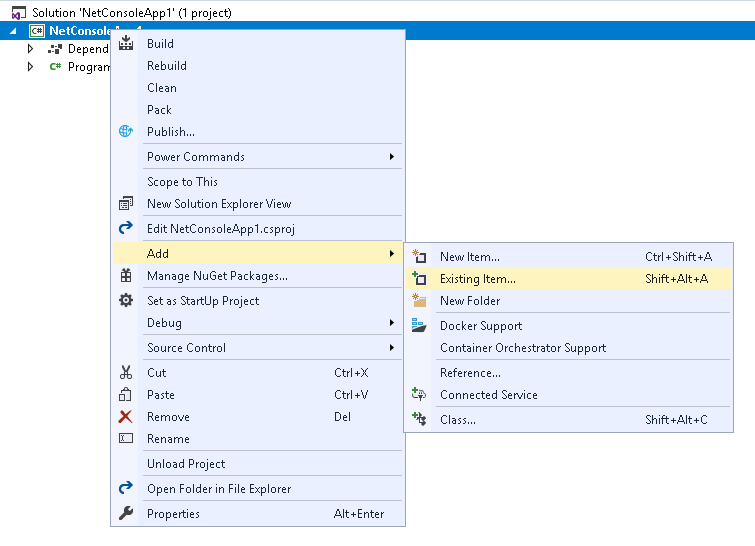
Task: Click the New Solution Explorer View icon
Action: [126, 204]
